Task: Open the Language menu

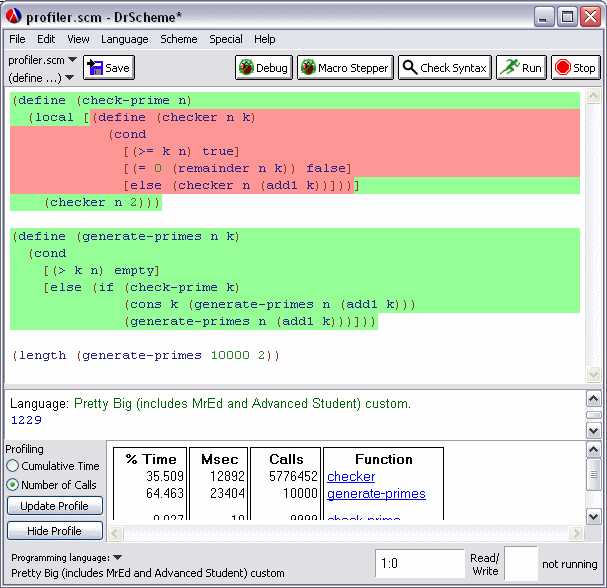Action: pos(125,39)
